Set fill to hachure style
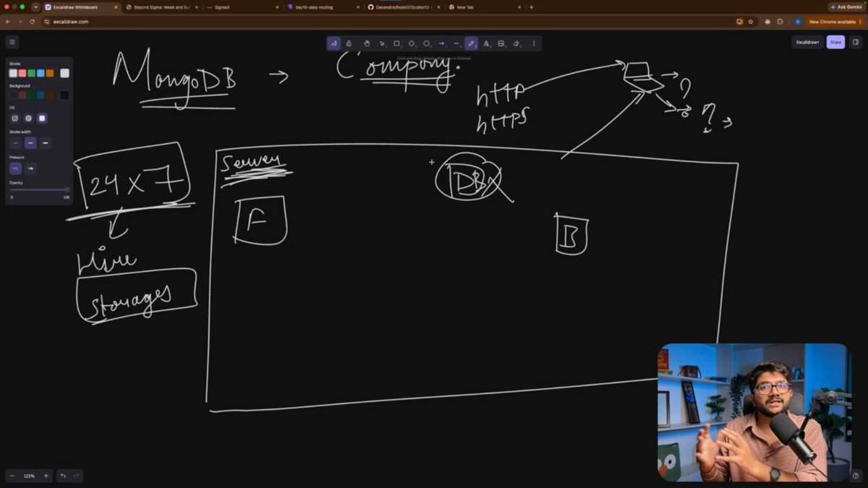868x488 pixels. point(15,118)
